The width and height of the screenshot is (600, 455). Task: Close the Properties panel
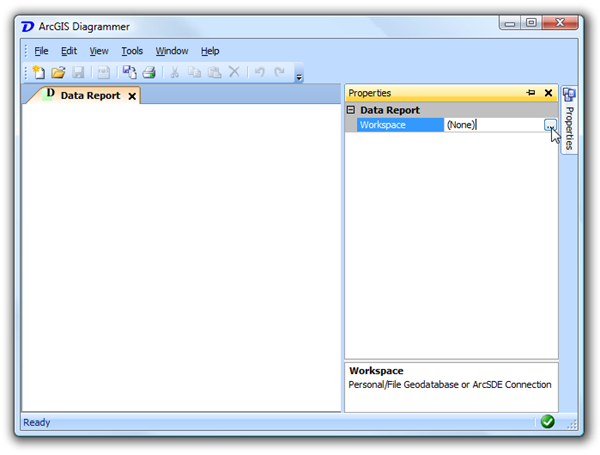click(x=548, y=93)
